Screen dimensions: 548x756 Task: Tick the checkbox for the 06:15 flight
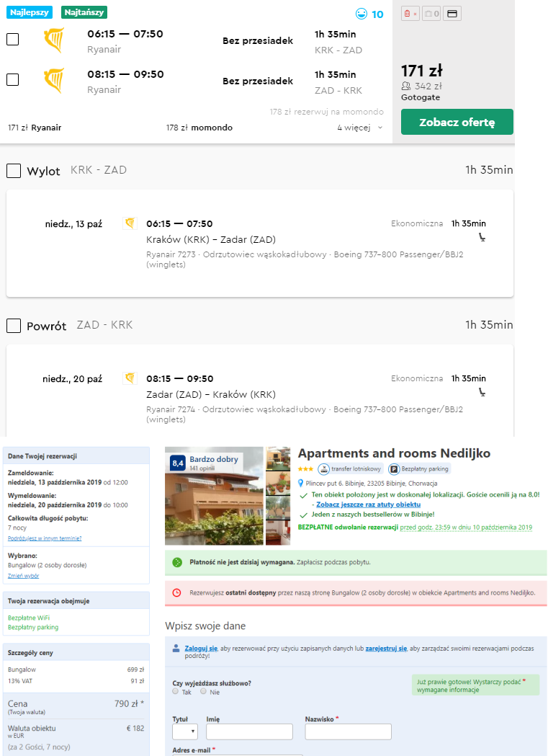coord(12,40)
